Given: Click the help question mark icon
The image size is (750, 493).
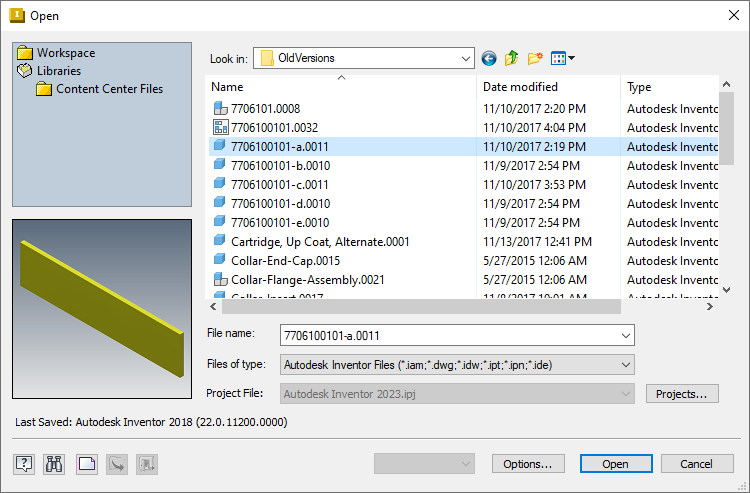Looking at the screenshot, I should 24,464.
